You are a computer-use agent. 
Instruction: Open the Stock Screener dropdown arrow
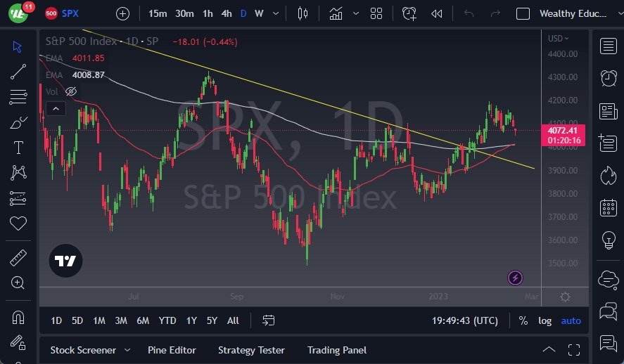[x=127, y=350]
